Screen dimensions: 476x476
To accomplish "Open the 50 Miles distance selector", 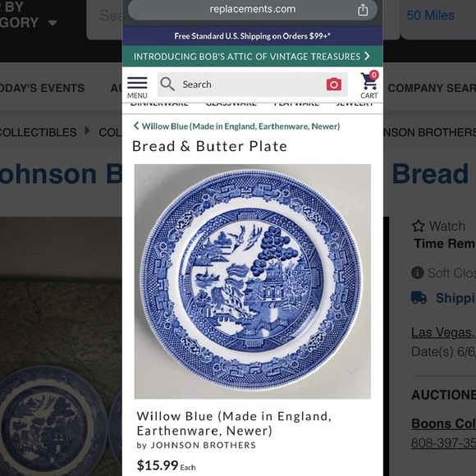I will click(x=430, y=15).
